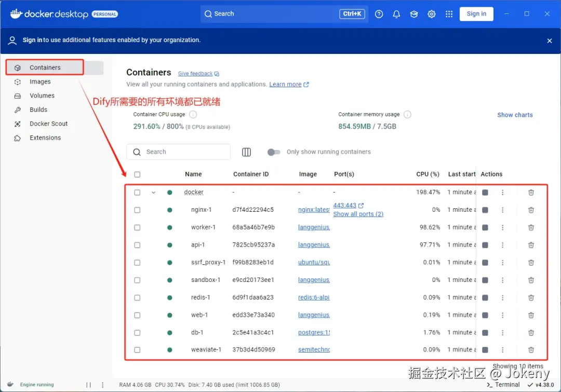
Task: Select the worker-1 checkbox
Action: point(137,227)
